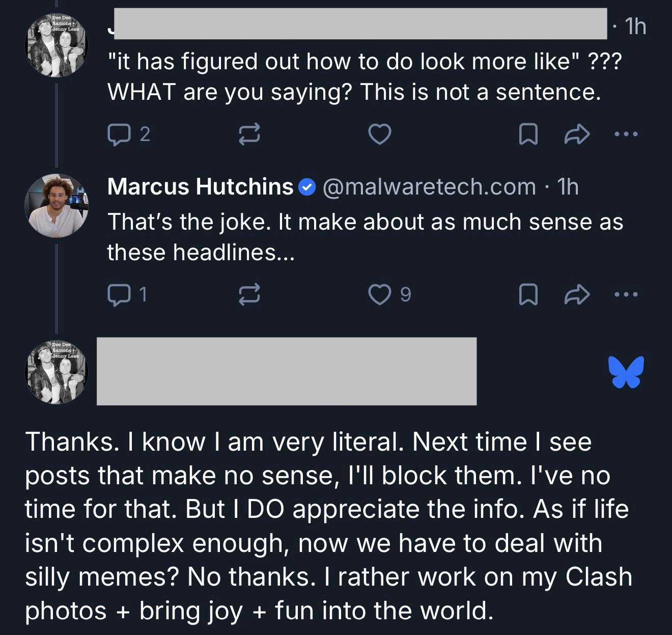Viewport: 672px width, 635px height.
Task: Click the blue Bluesky butterfly logo
Action: pyautogui.click(x=625, y=372)
